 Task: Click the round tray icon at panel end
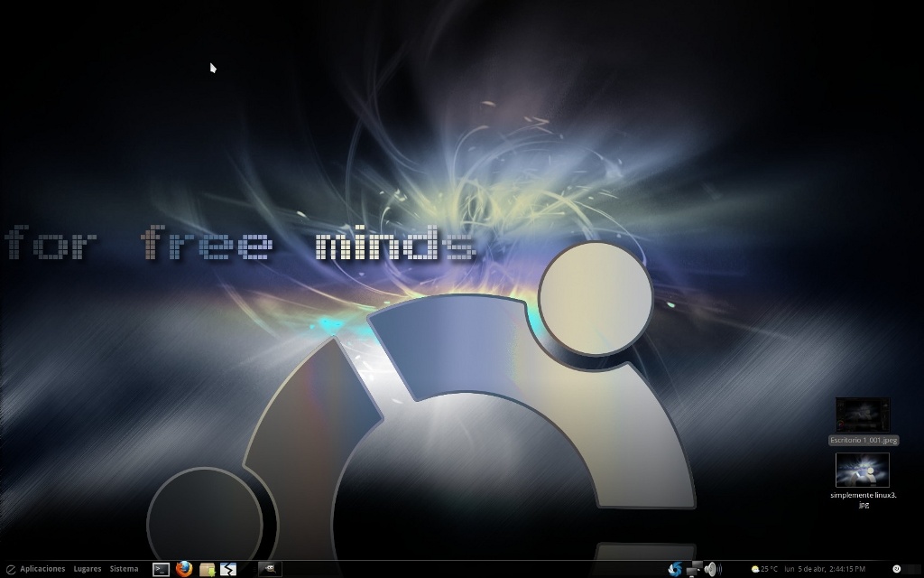tap(896, 569)
